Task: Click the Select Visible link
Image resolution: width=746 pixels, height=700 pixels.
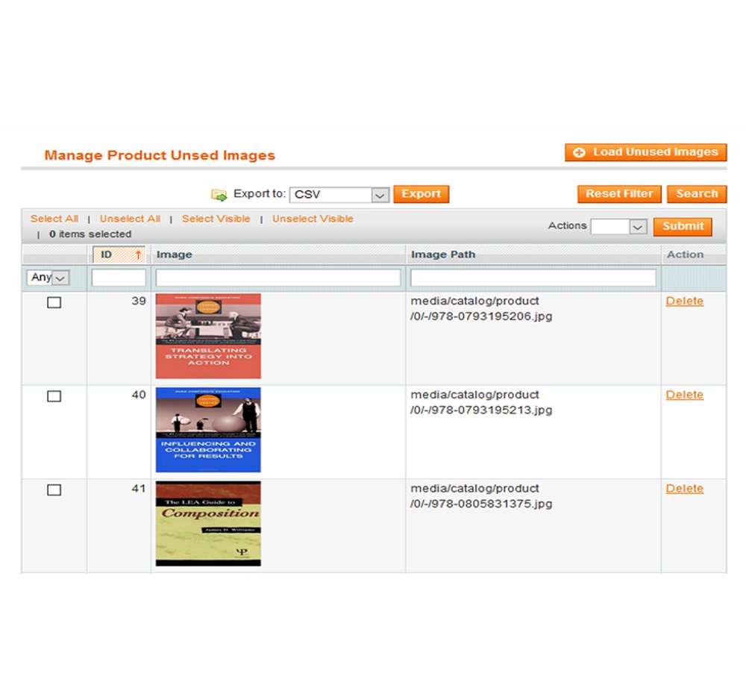Action: coord(216,219)
